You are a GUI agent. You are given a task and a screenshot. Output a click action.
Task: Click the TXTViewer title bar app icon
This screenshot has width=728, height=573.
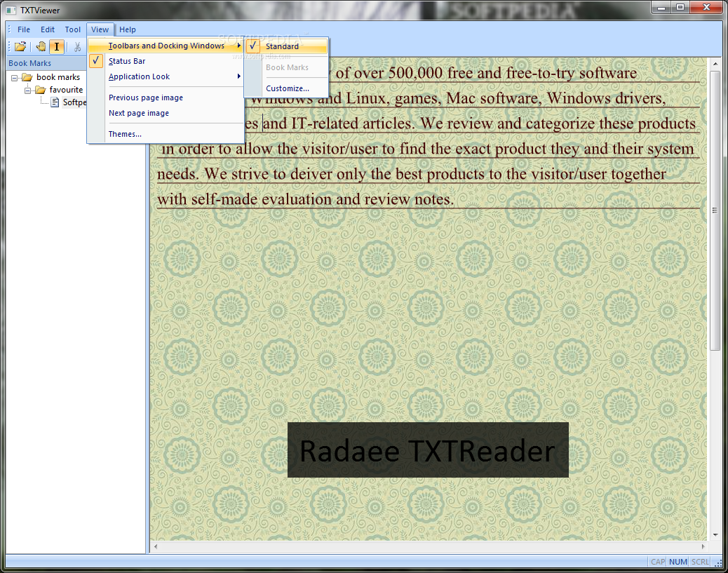click(x=11, y=10)
